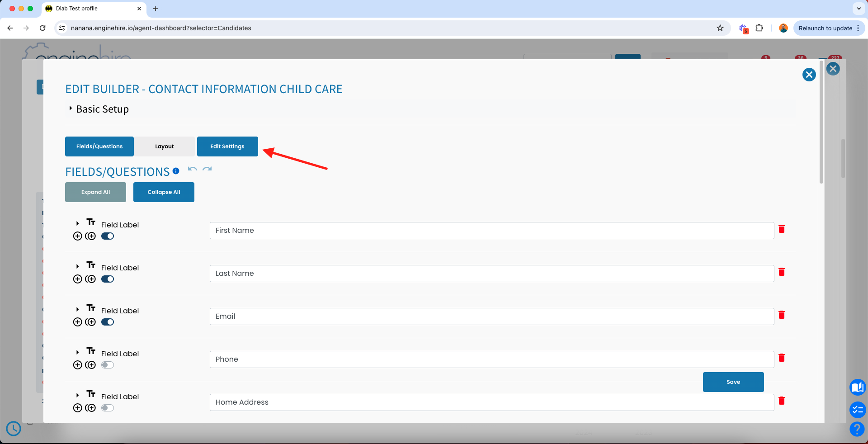The width and height of the screenshot is (868, 444).
Task: Open the help question mark icon
Action: coord(857,429)
